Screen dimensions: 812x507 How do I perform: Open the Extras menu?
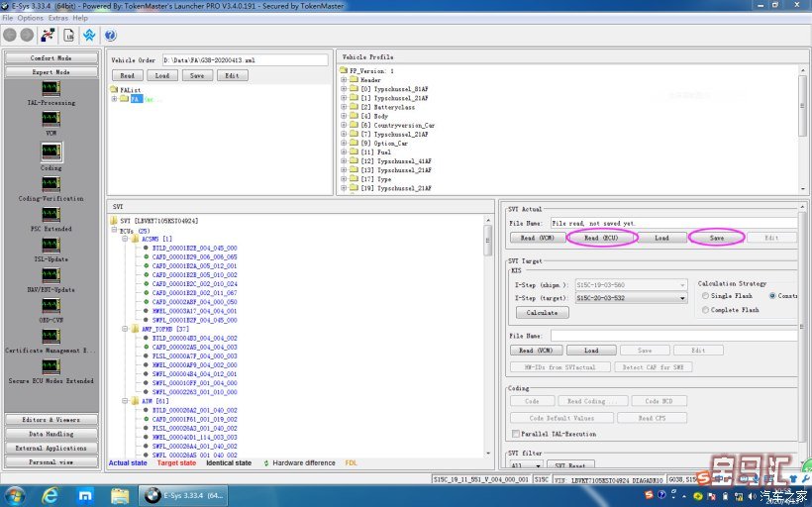pos(58,18)
